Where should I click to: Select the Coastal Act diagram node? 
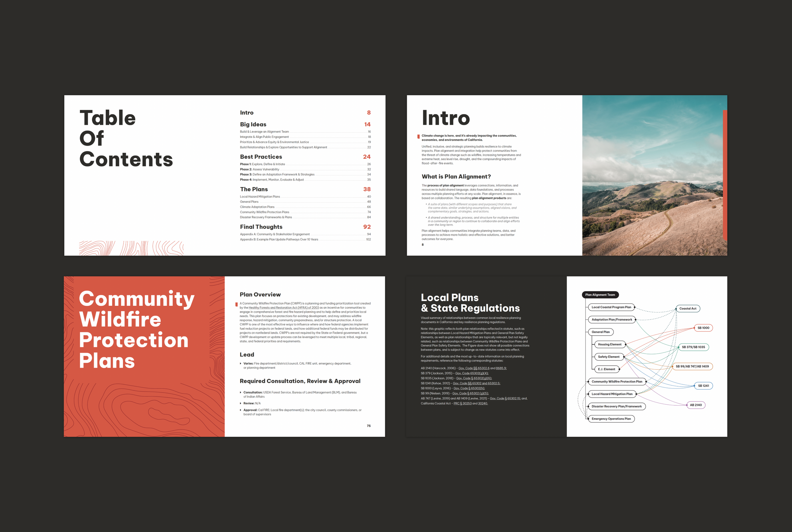point(687,308)
